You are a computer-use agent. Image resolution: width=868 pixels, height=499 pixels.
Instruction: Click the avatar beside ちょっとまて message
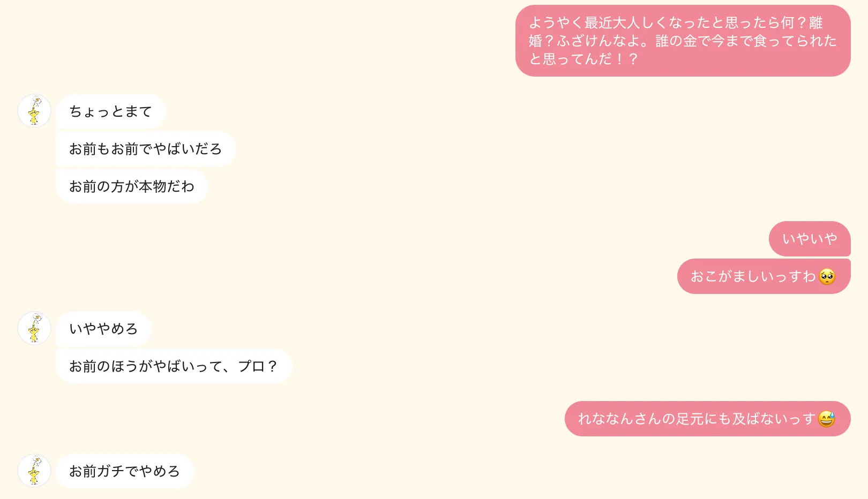pyautogui.click(x=34, y=111)
